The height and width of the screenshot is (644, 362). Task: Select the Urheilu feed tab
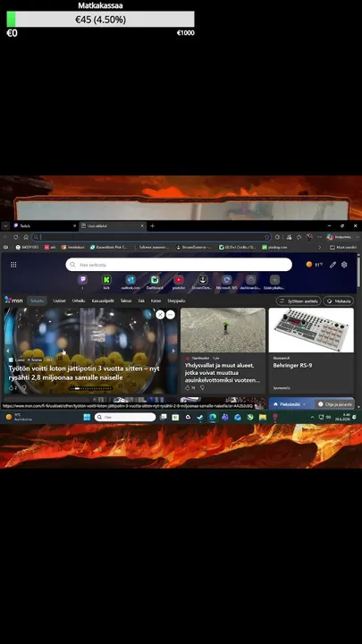[79, 301]
